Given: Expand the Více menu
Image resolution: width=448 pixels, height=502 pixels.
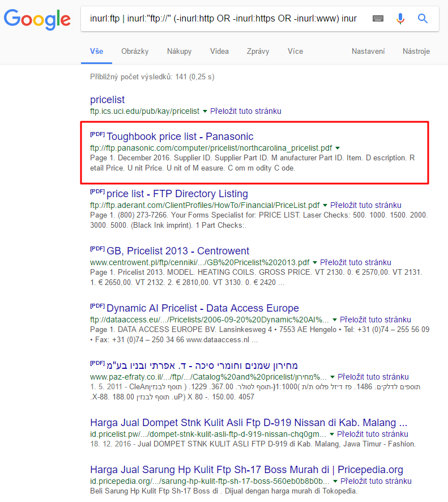Looking at the screenshot, I should point(295,51).
